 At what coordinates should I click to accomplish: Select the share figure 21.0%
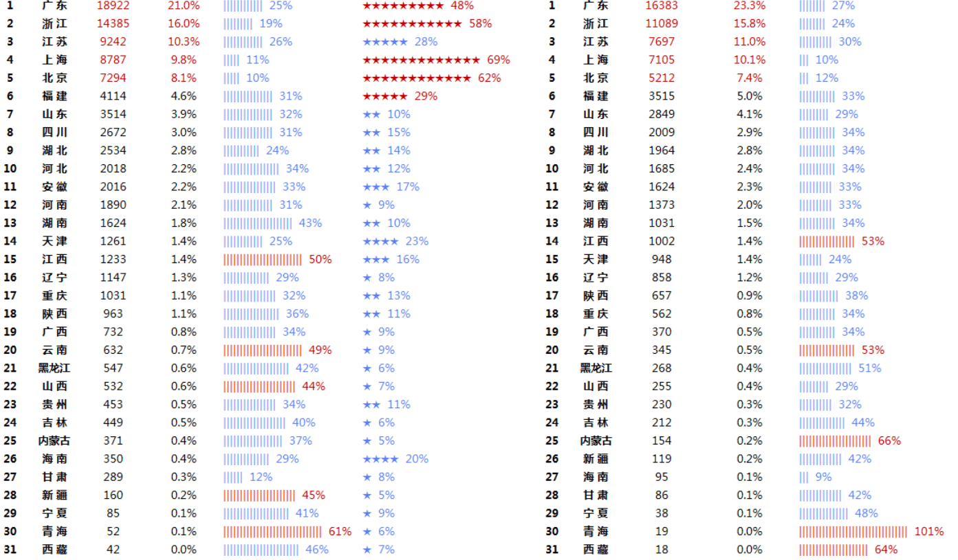click(x=184, y=5)
